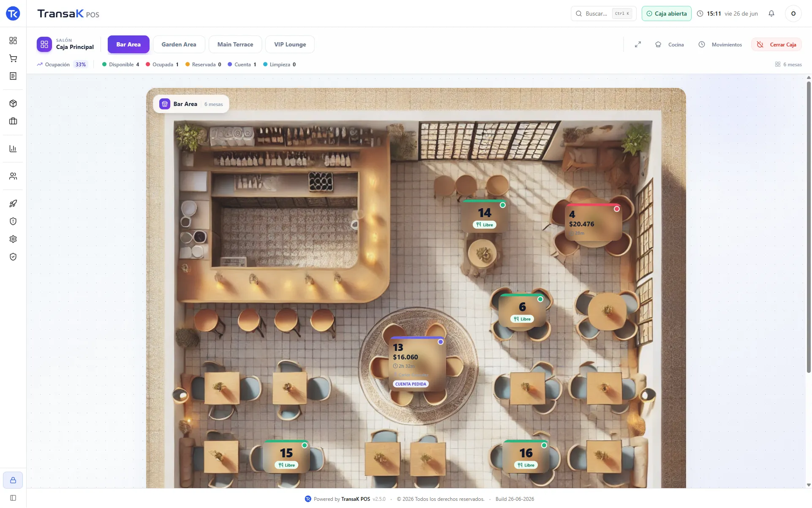Open the shield check sidebar icon
The width and height of the screenshot is (812, 508).
tap(13, 257)
